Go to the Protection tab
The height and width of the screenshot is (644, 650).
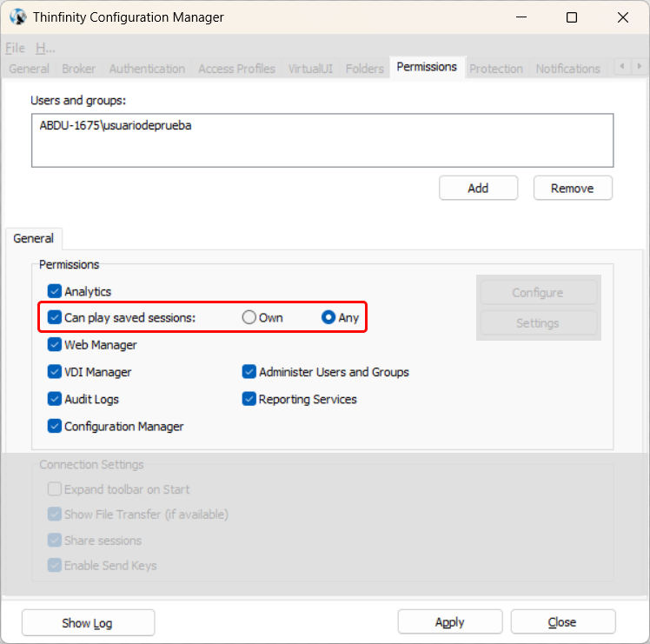coord(496,69)
